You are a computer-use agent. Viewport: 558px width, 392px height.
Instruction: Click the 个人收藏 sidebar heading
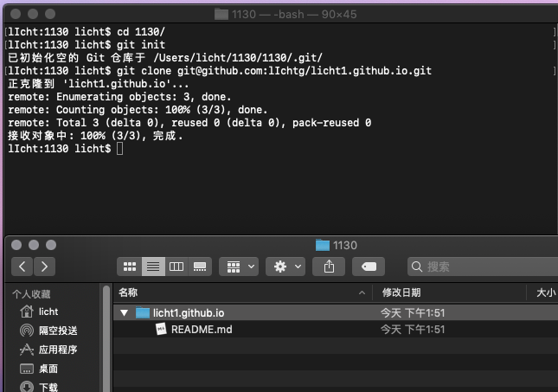pyautogui.click(x=31, y=294)
